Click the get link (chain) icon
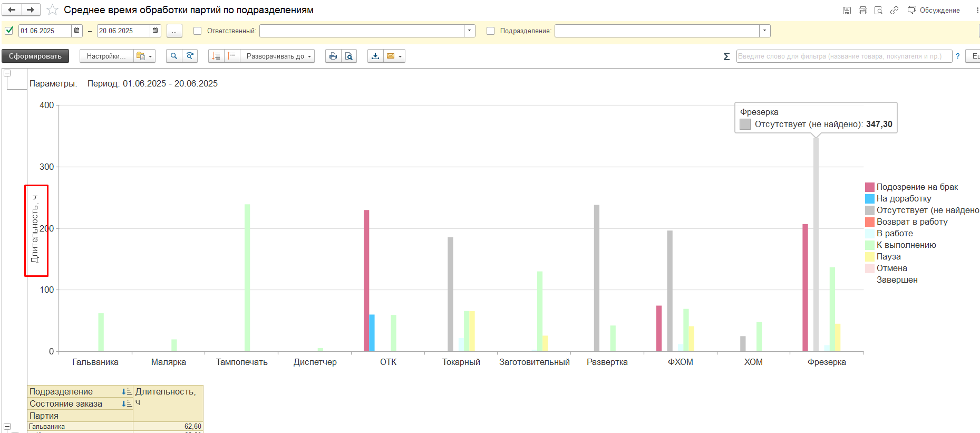Image resolution: width=980 pixels, height=433 pixels. tap(894, 11)
